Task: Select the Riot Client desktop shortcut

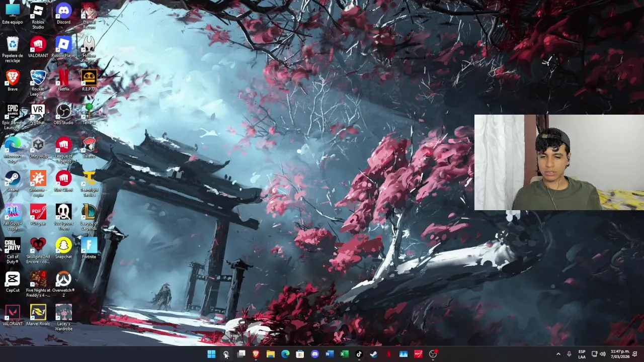Action: pyautogui.click(x=63, y=181)
